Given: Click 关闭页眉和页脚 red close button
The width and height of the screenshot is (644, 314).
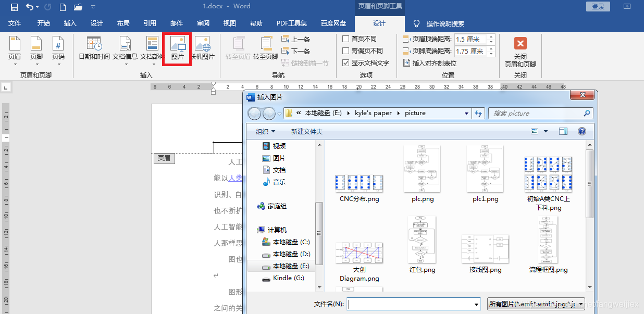Looking at the screenshot, I should [520, 52].
